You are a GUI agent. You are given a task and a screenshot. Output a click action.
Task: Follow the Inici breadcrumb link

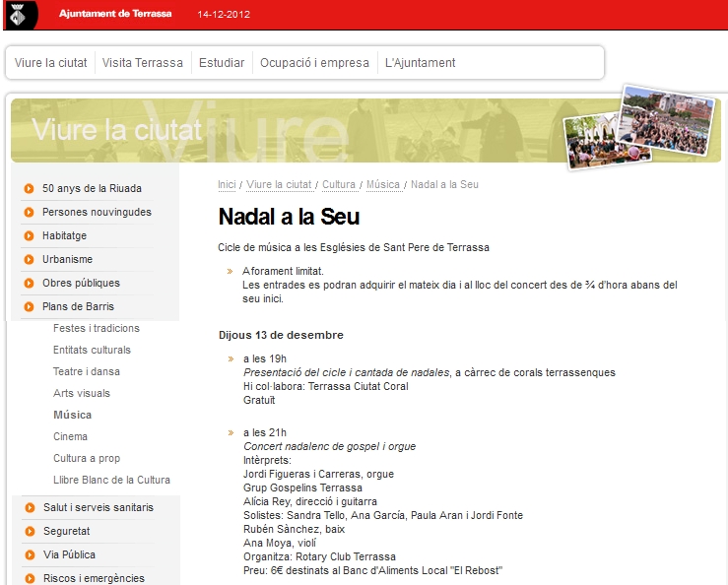227,184
